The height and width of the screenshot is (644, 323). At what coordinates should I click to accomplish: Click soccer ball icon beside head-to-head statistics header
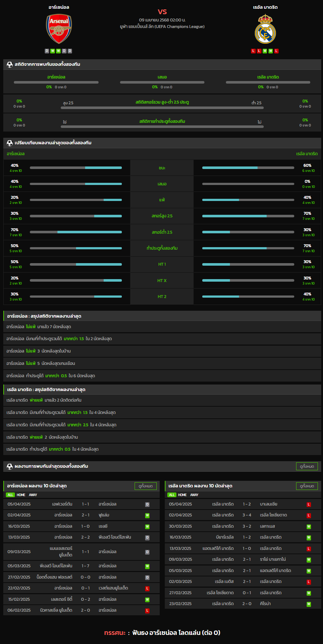point(10,64)
